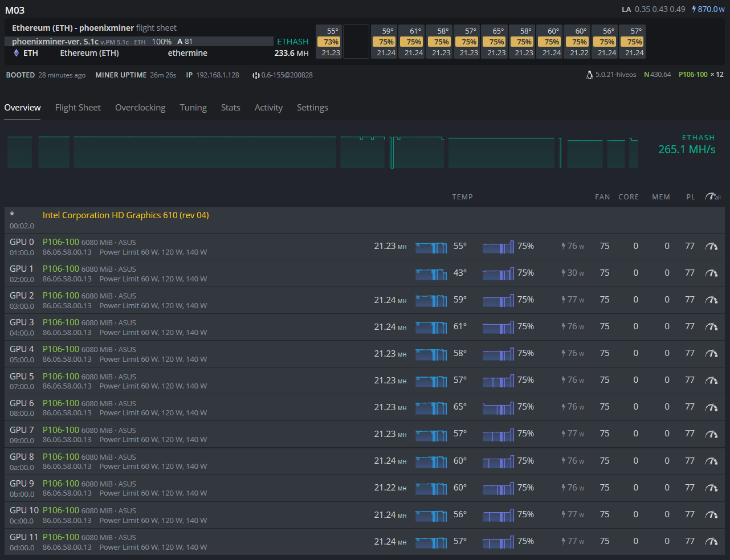730x560 pixels.
Task: Open GPU 7 overclock tuning icon
Action: (711, 434)
